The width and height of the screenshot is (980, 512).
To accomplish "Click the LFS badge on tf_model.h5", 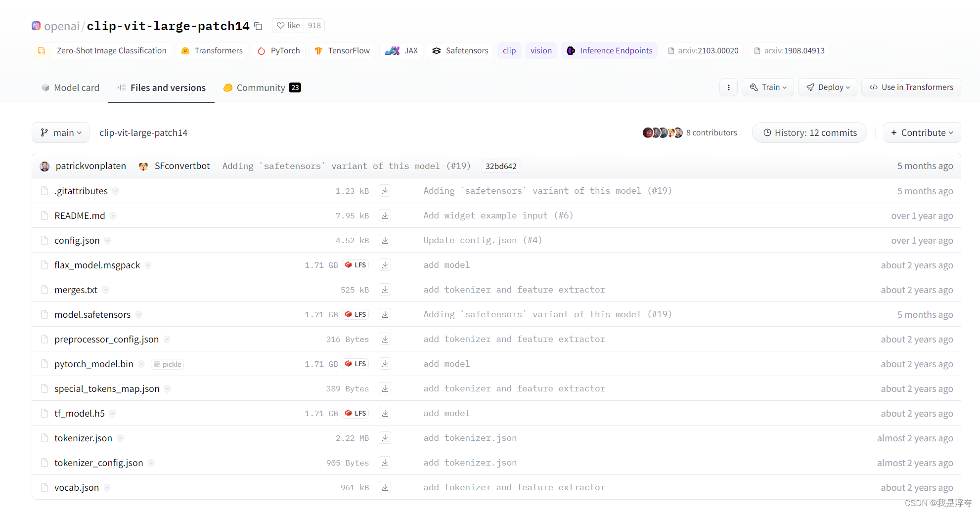I will (x=356, y=413).
